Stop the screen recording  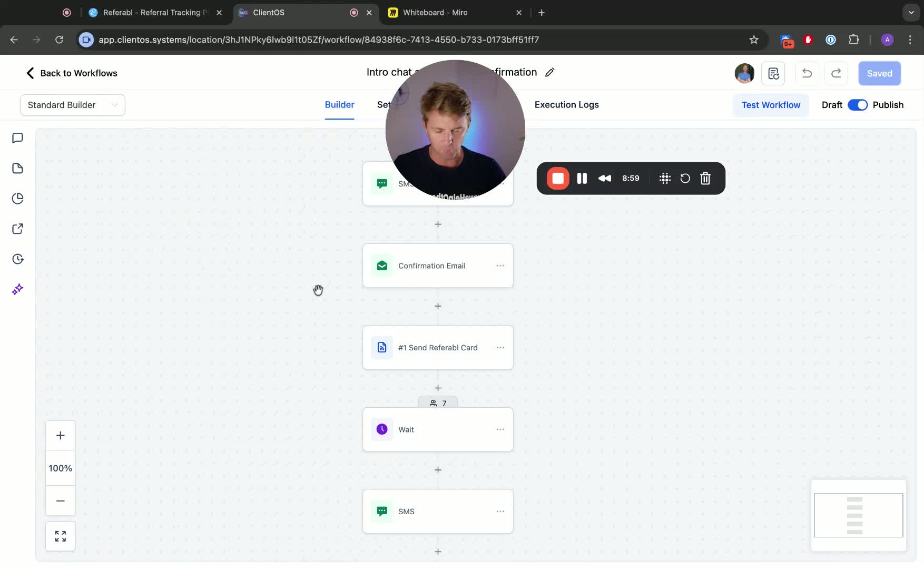558,179
